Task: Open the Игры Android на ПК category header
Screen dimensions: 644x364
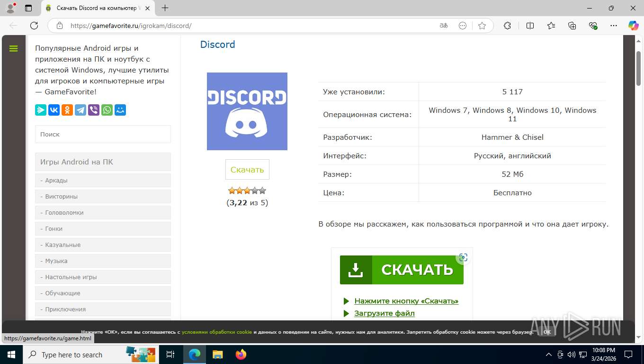Action: [x=103, y=162]
